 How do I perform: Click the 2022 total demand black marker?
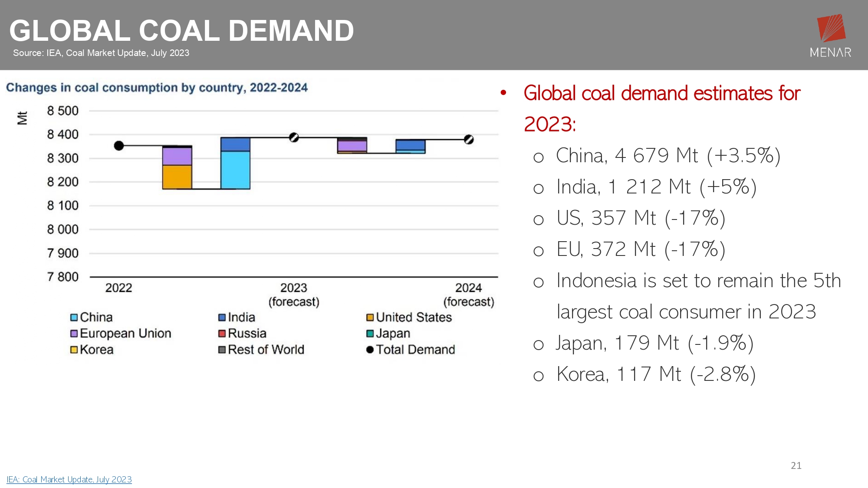[119, 146]
